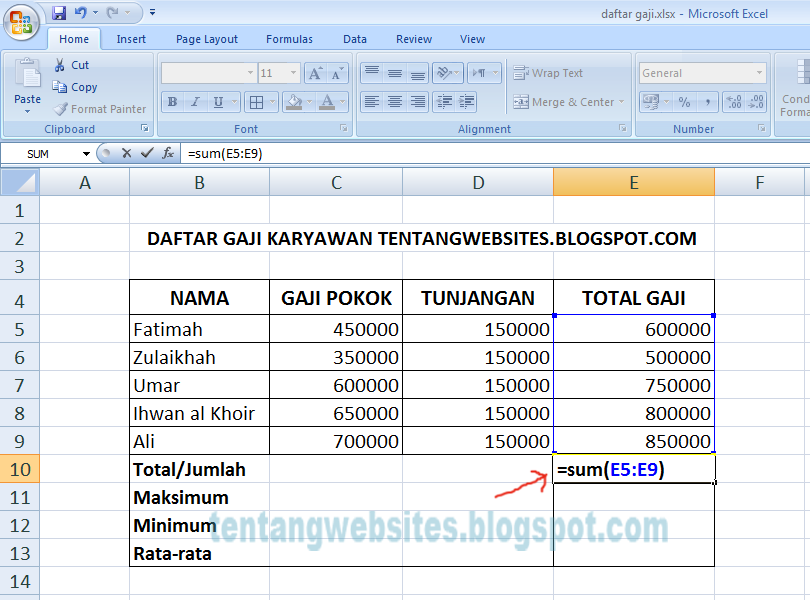Open the Page Layout tab
The width and height of the screenshot is (810, 600).
(x=207, y=39)
